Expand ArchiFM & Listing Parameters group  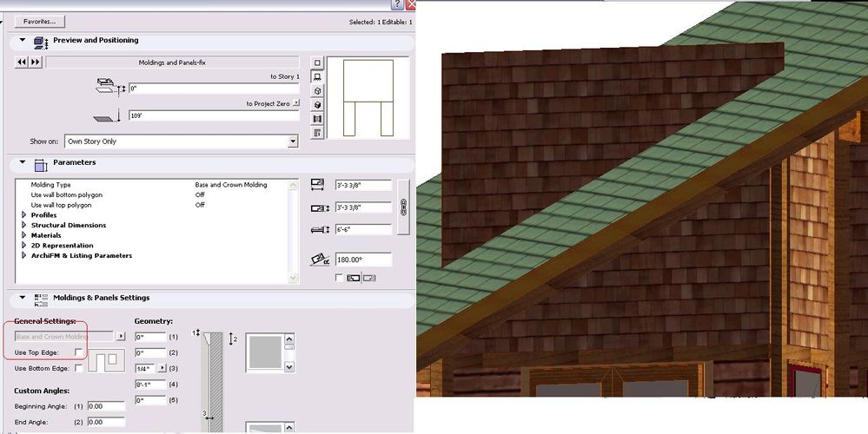pos(23,255)
